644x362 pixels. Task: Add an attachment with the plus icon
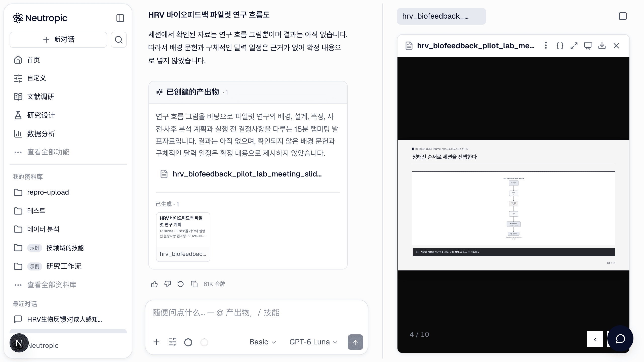(x=156, y=342)
